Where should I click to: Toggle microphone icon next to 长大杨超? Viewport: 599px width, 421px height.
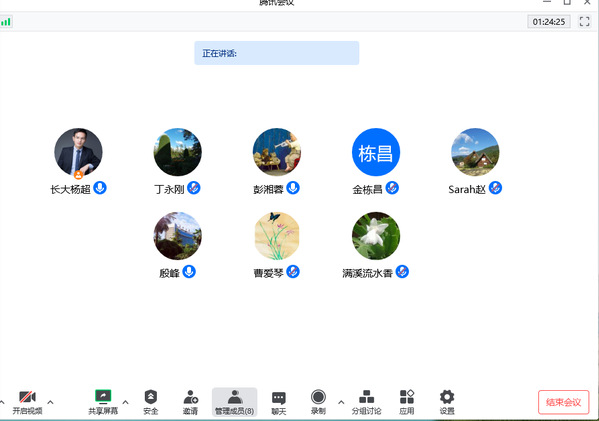[x=100, y=188]
